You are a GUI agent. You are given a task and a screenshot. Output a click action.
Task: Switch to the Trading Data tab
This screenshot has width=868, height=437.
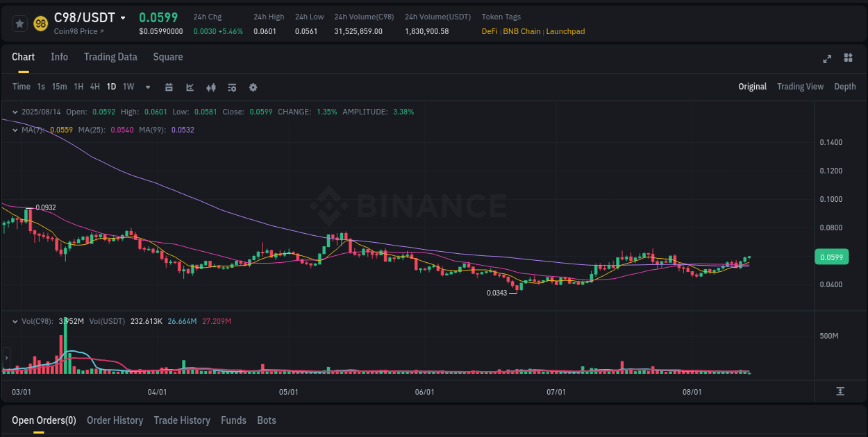click(x=110, y=57)
